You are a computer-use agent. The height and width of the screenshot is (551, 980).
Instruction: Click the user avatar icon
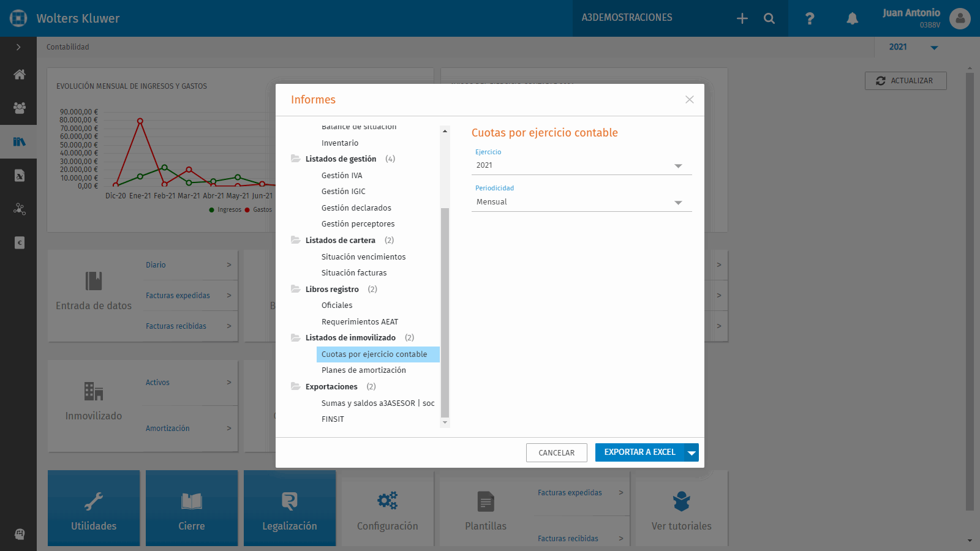960,18
